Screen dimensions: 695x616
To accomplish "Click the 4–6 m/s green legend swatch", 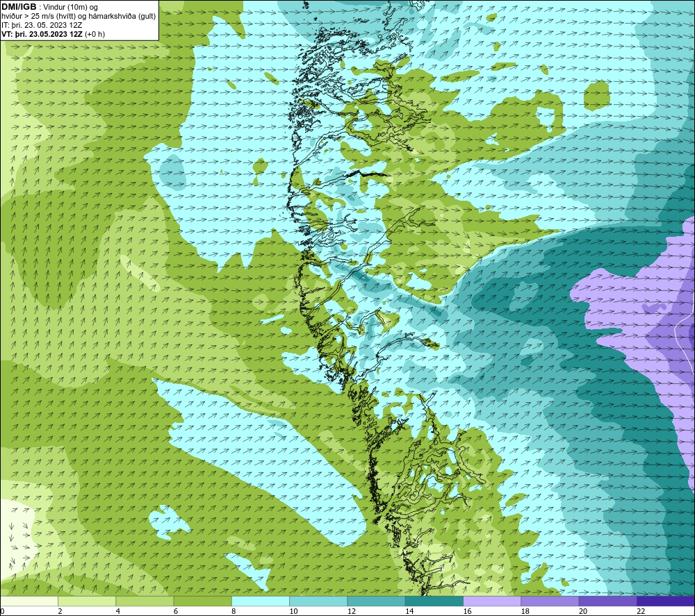I will (x=145, y=601).
